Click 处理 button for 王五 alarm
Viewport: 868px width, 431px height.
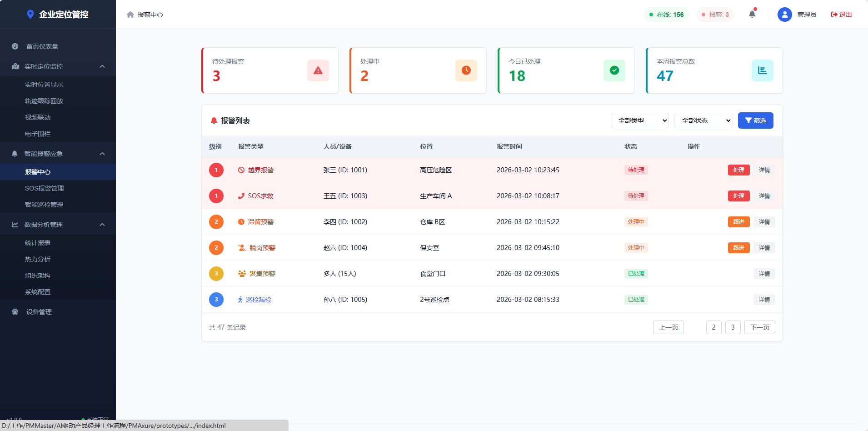coord(738,196)
